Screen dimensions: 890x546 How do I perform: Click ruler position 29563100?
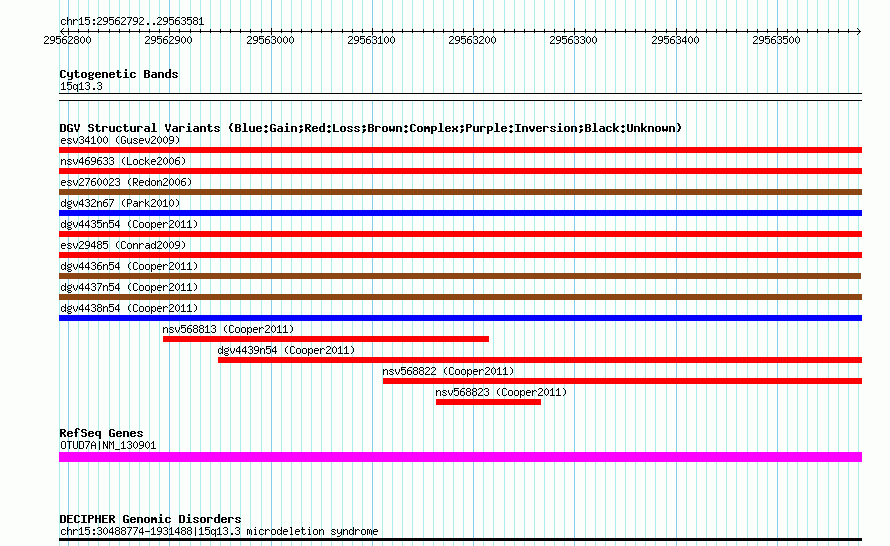click(x=371, y=40)
